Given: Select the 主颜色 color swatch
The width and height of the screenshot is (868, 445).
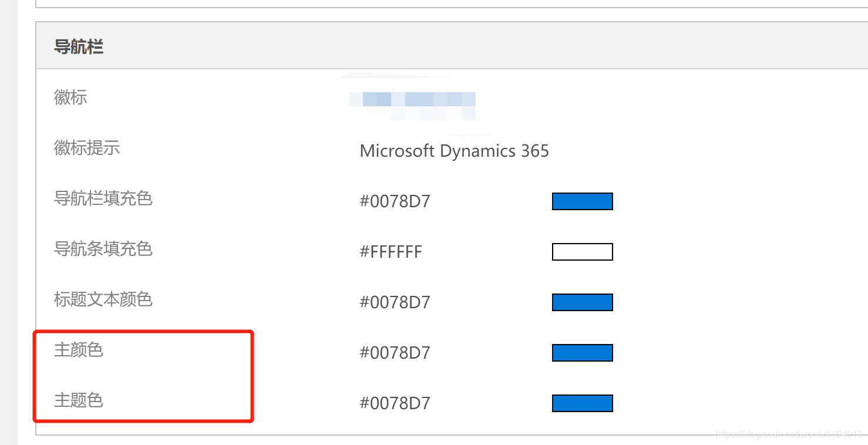Looking at the screenshot, I should coord(582,352).
